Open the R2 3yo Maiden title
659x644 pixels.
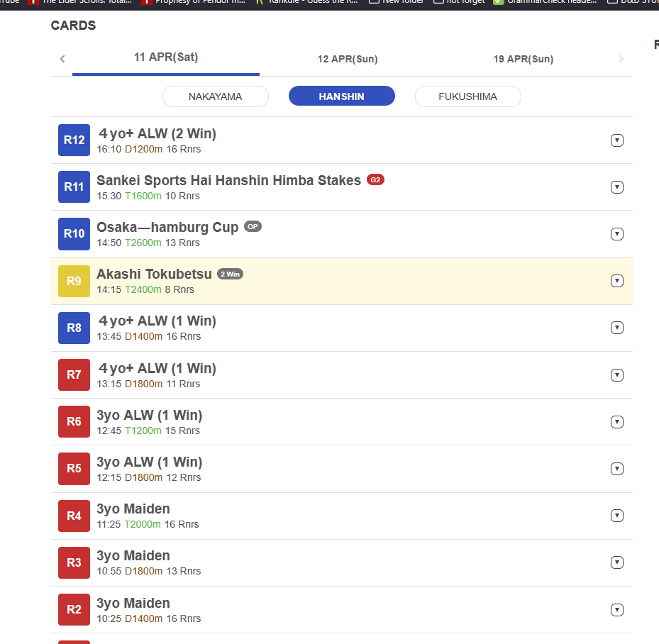click(x=133, y=604)
